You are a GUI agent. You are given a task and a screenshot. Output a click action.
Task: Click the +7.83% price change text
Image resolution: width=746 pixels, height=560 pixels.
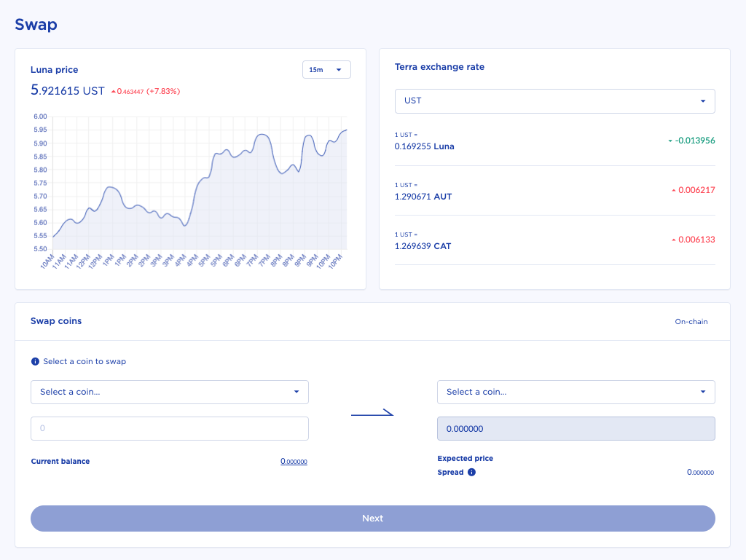(x=163, y=91)
